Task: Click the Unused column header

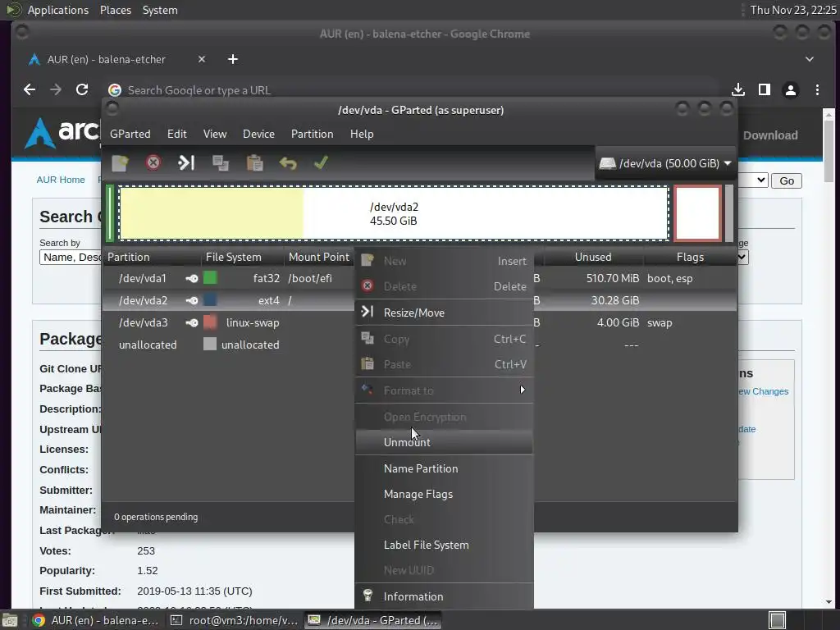Action: 592,257
